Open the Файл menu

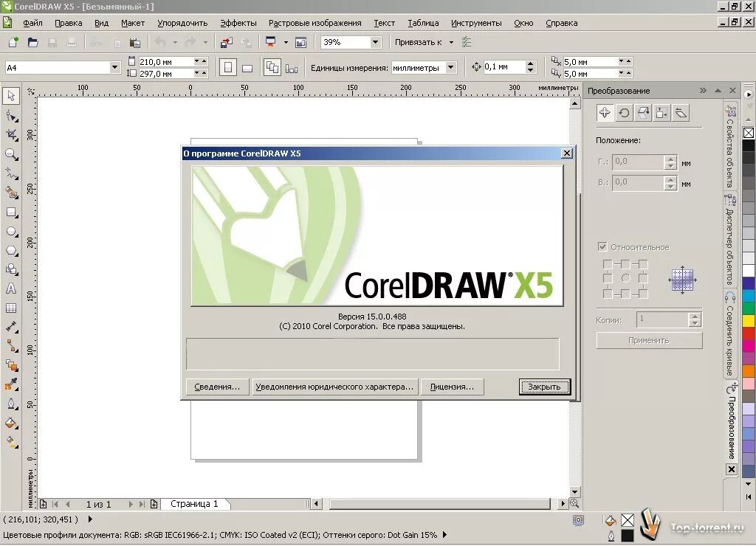32,23
